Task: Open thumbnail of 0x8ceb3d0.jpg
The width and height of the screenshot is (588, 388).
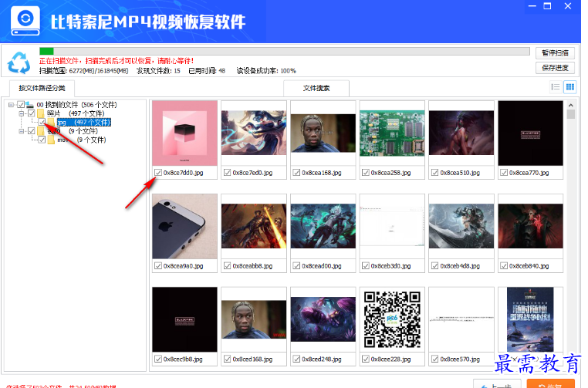Action: tap(392, 227)
